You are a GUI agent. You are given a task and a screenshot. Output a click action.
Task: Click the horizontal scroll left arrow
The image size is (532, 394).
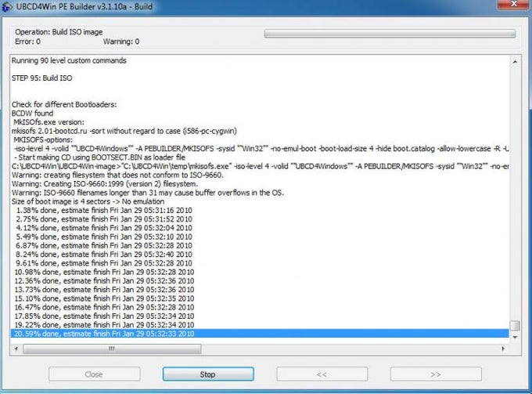coord(16,349)
